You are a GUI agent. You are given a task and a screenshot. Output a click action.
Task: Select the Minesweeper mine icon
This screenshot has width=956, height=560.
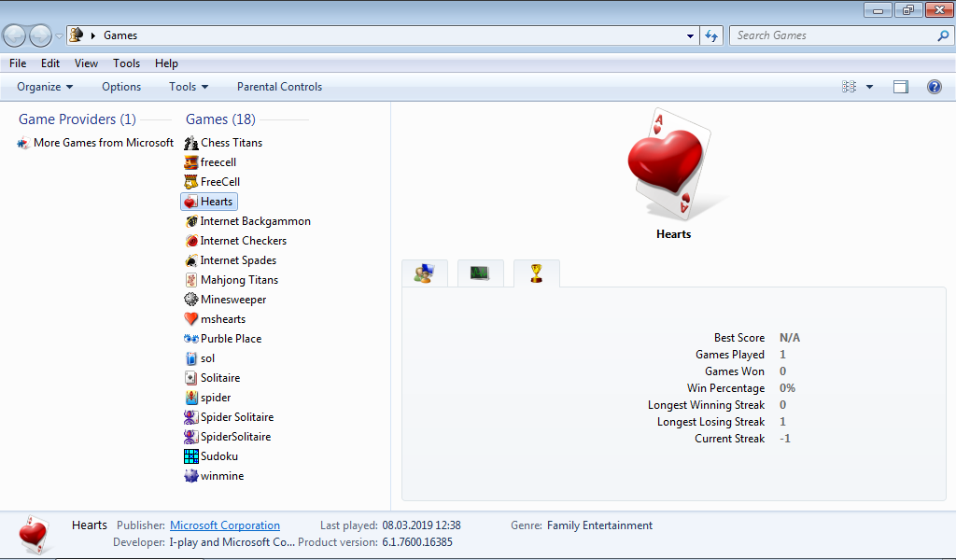[191, 300]
